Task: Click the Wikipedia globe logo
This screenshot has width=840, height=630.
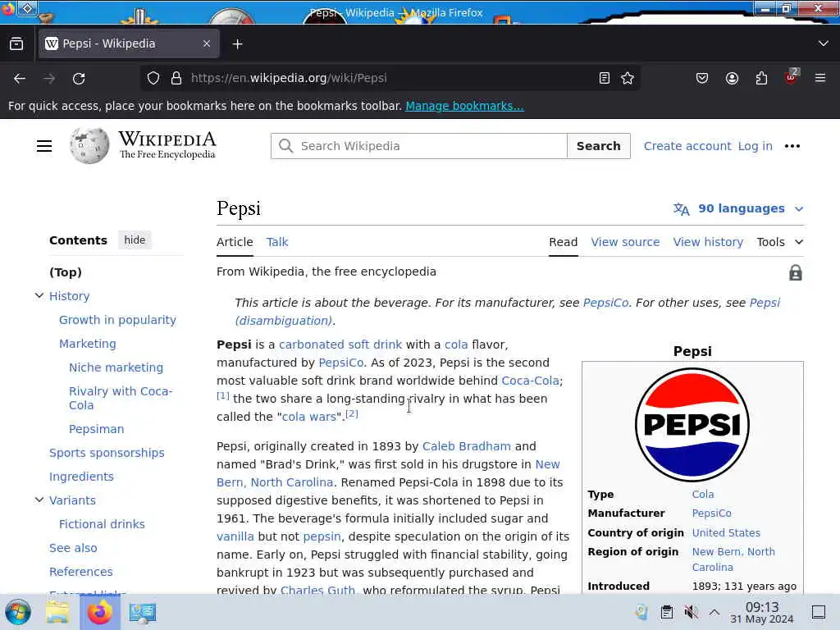Action: tap(89, 145)
